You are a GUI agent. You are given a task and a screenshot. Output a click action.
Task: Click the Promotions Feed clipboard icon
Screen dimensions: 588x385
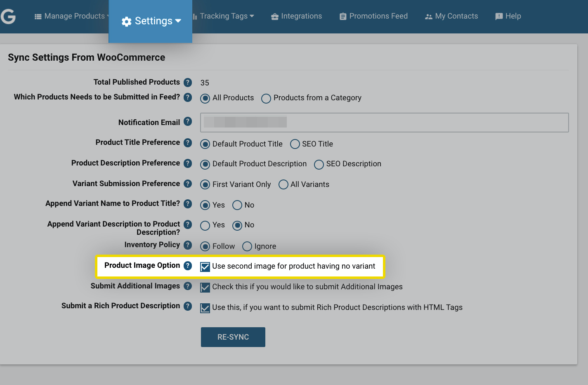343,17
